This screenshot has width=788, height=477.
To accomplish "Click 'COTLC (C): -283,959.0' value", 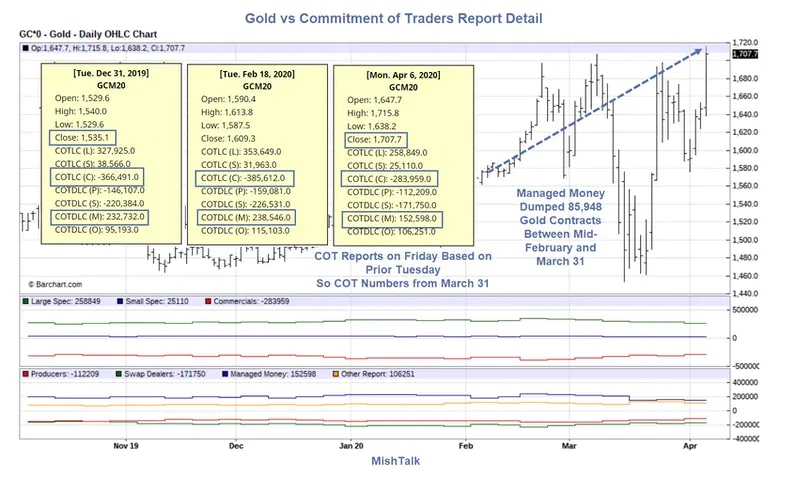I will click(389, 179).
